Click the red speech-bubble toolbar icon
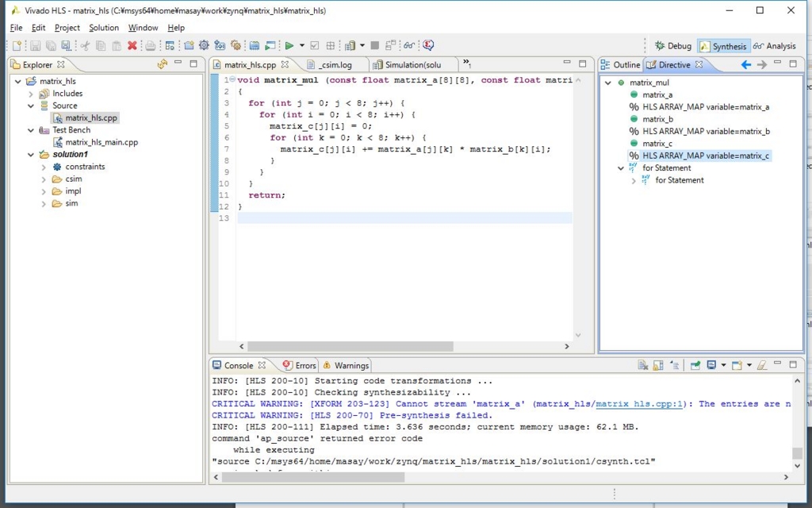The image size is (812, 508). [427, 45]
